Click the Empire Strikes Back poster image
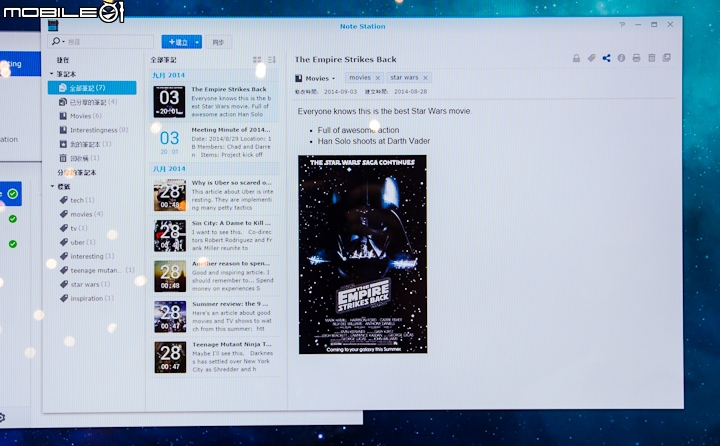The width and height of the screenshot is (720, 446). point(363,254)
